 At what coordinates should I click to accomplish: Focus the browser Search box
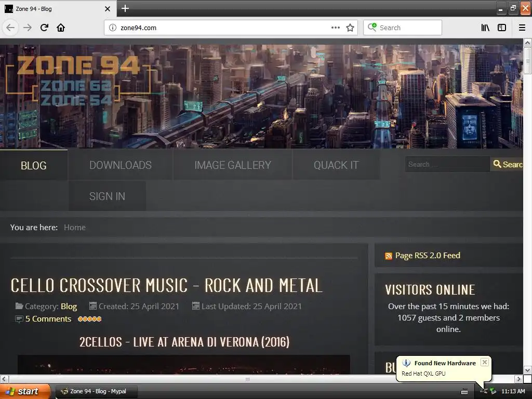tap(403, 28)
